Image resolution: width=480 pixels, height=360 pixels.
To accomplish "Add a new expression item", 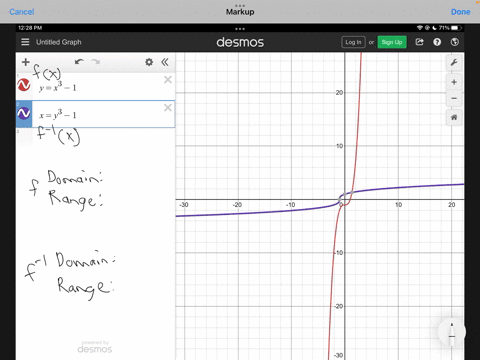I will 26,62.
